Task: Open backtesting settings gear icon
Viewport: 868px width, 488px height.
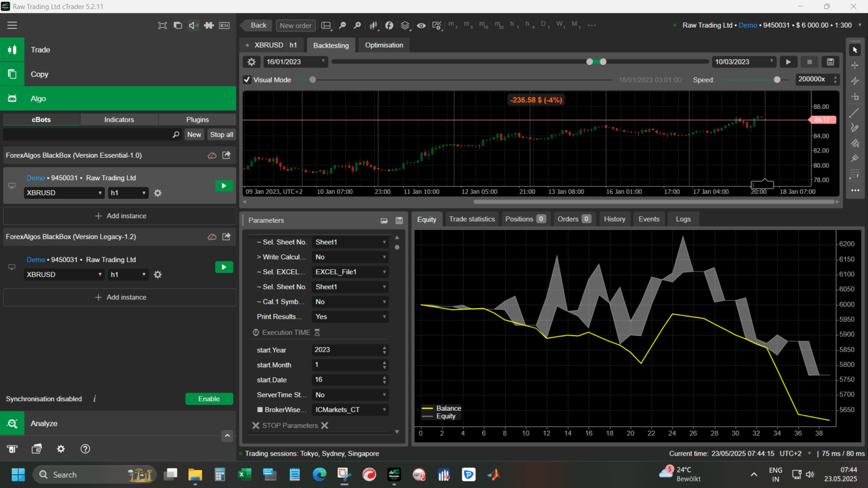Action: point(252,62)
